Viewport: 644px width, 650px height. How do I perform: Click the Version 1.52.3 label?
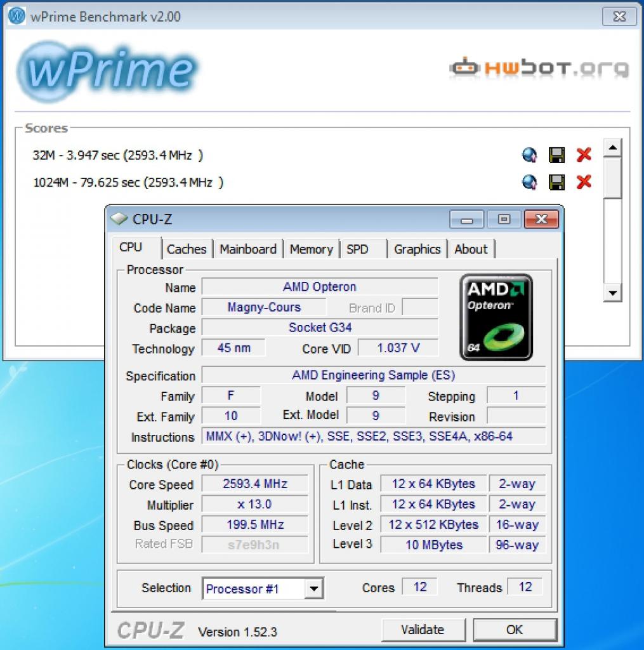(237, 632)
